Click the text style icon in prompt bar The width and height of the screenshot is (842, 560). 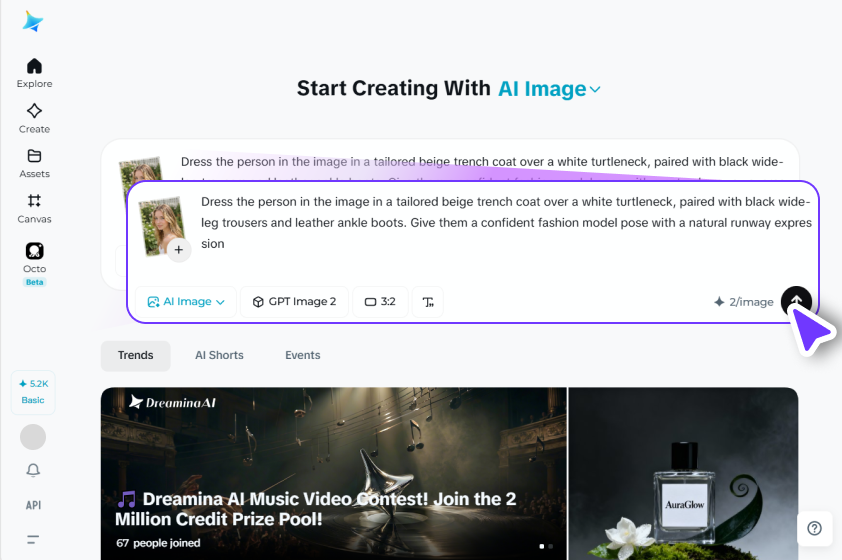point(428,302)
